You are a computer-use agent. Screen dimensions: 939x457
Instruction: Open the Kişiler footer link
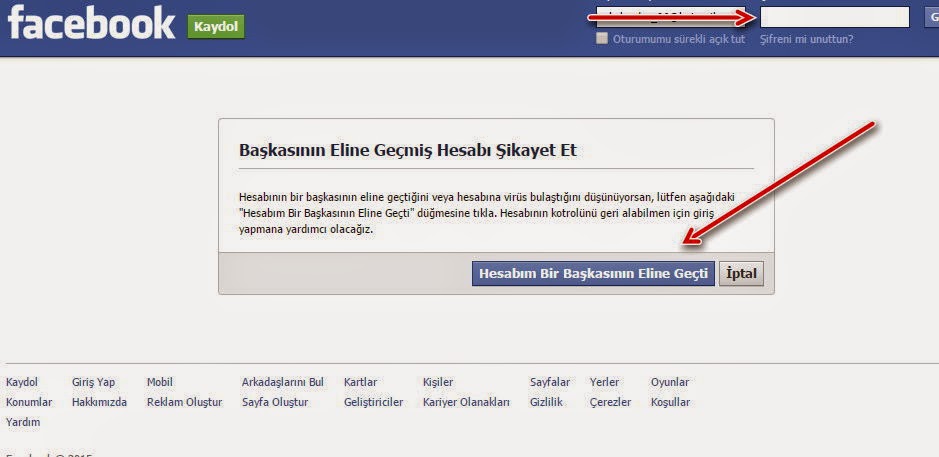point(438,382)
